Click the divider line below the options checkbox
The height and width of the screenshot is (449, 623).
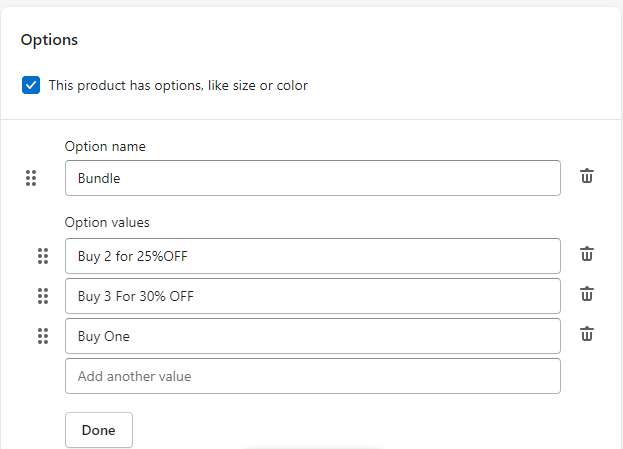[311, 120]
